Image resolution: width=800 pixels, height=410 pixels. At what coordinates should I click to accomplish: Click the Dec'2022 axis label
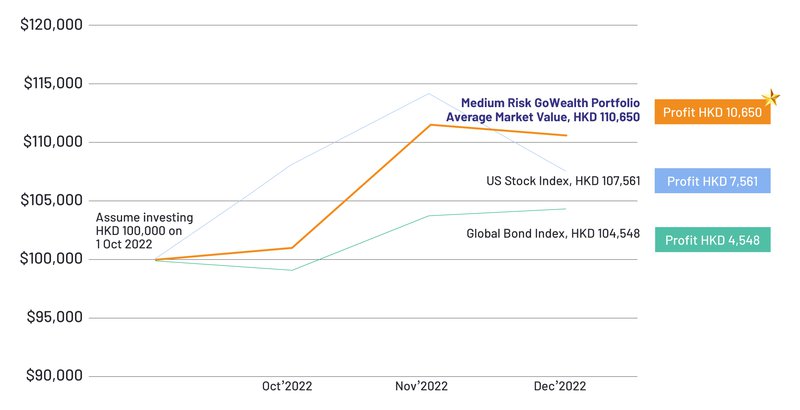tap(560, 386)
